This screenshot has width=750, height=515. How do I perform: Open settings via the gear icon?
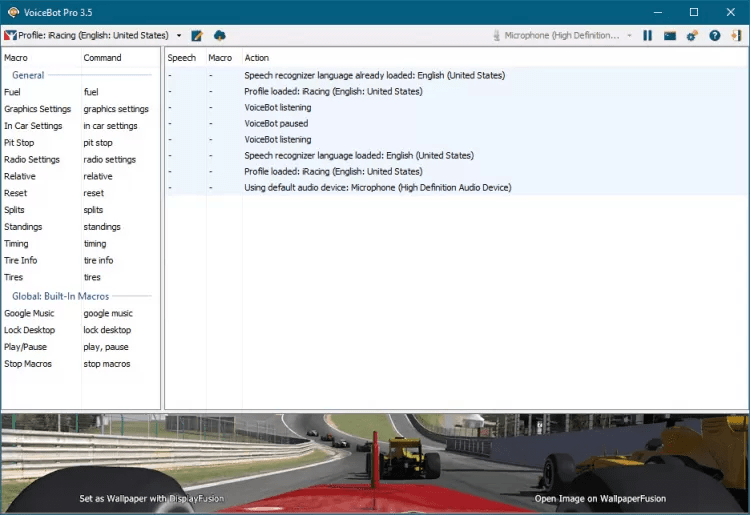[692, 35]
